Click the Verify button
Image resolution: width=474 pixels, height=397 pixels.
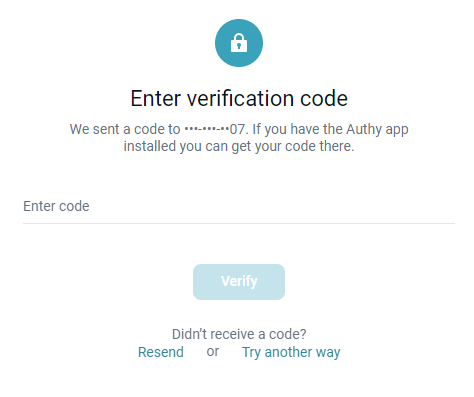[x=239, y=282]
